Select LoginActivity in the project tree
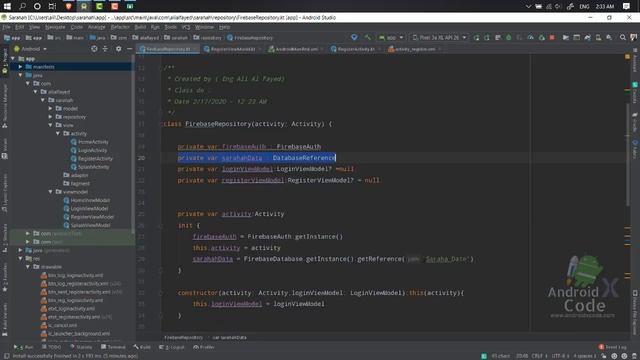640x360 pixels. tap(89, 150)
